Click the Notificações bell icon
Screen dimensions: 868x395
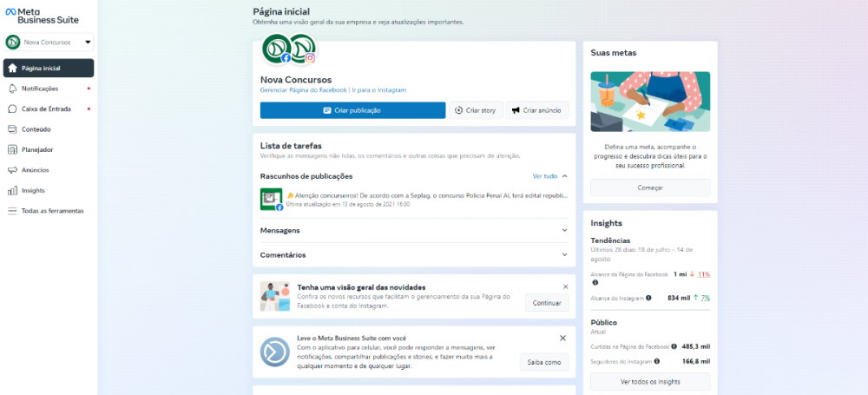12,89
